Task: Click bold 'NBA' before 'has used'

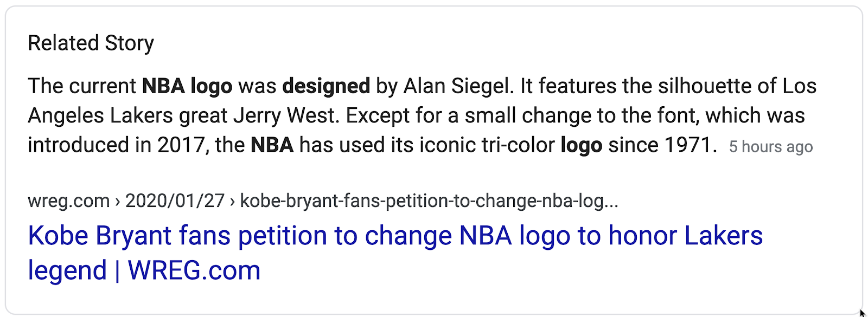Action: coord(272,145)
